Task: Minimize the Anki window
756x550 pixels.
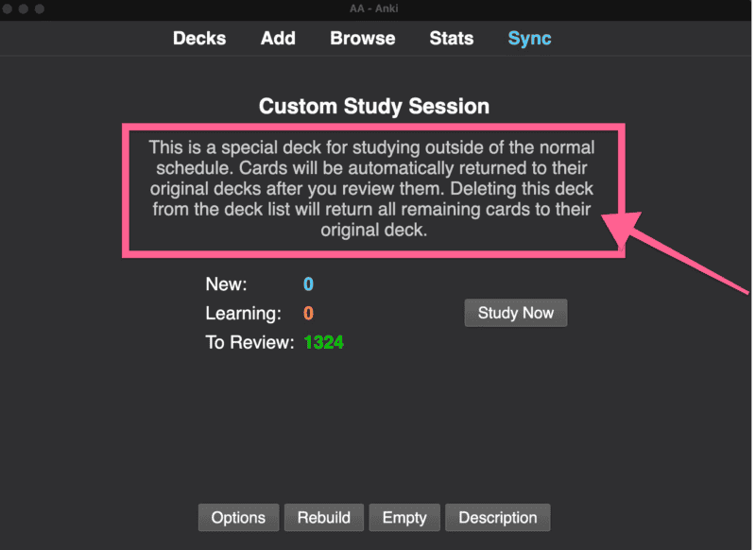Action: [x=23, y=9]
